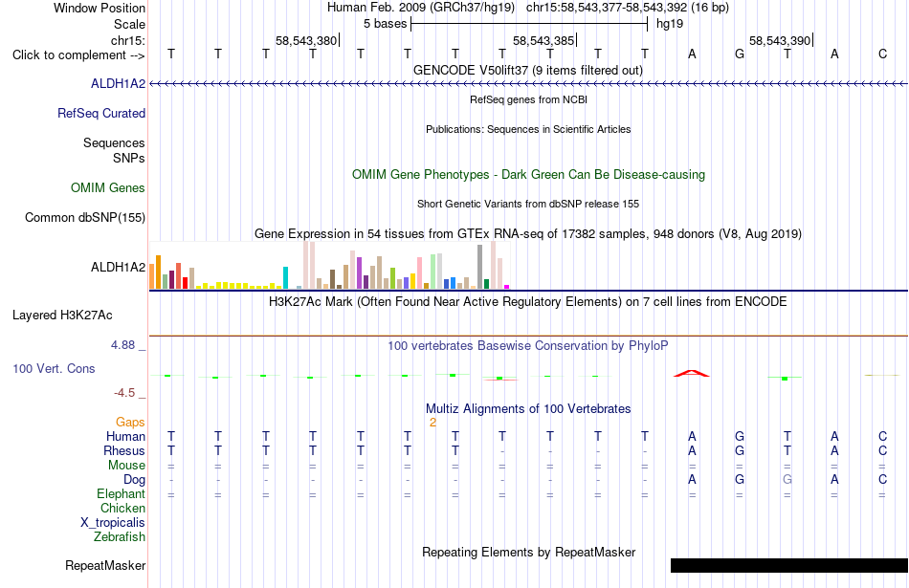The height and width of the screenshot is (588, 909).
Task: Click the Sequences SNPs track label
Action: pyautogui.click(x=114, y=150)
